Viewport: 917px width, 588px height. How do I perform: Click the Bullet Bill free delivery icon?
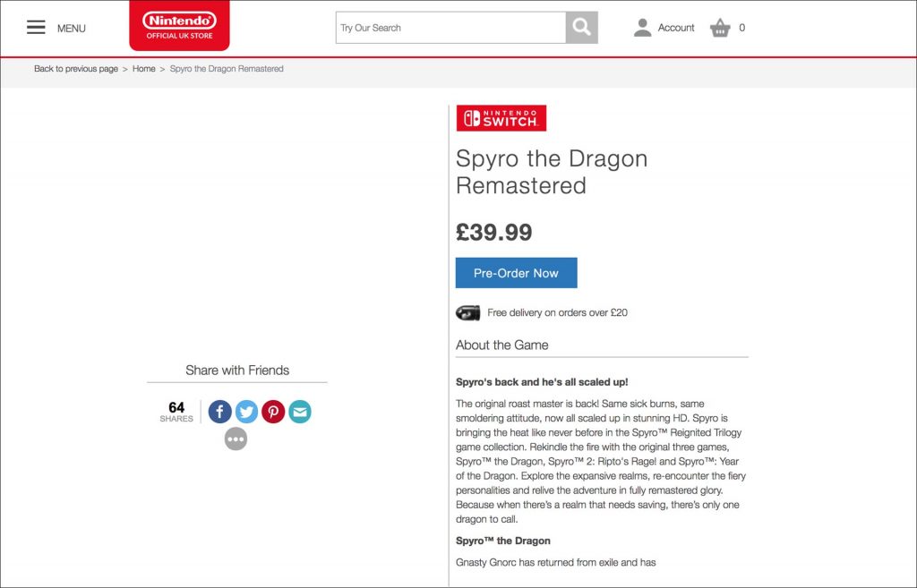(x=467, y=313)
